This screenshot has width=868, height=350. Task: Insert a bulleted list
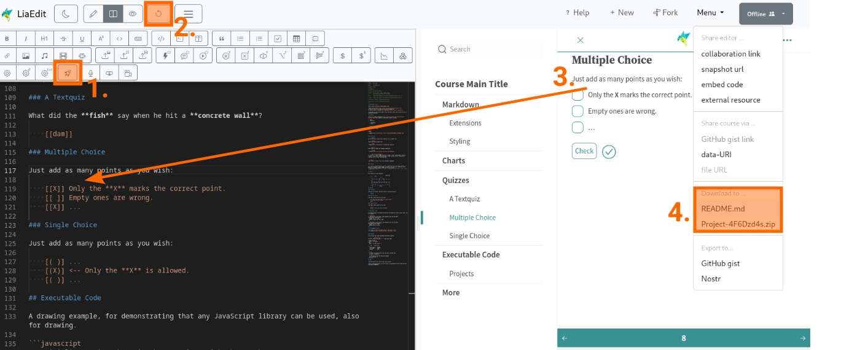241,39
